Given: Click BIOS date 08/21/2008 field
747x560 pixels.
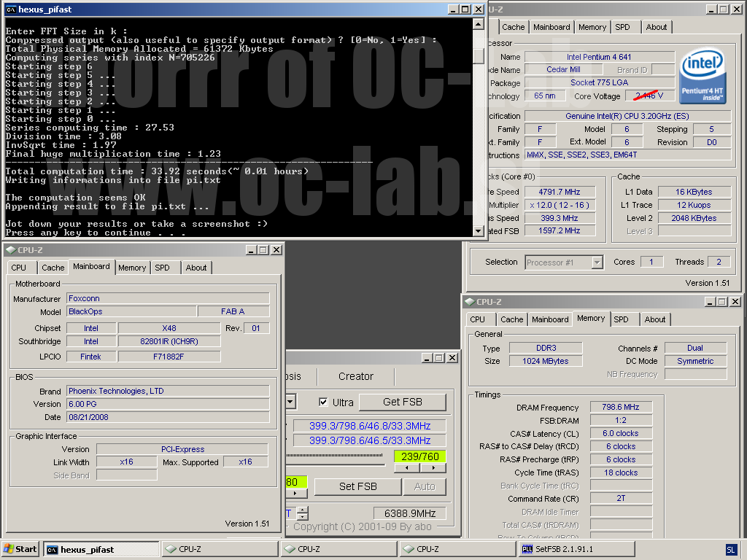Looking at the screenshot, I should point(168,417).
